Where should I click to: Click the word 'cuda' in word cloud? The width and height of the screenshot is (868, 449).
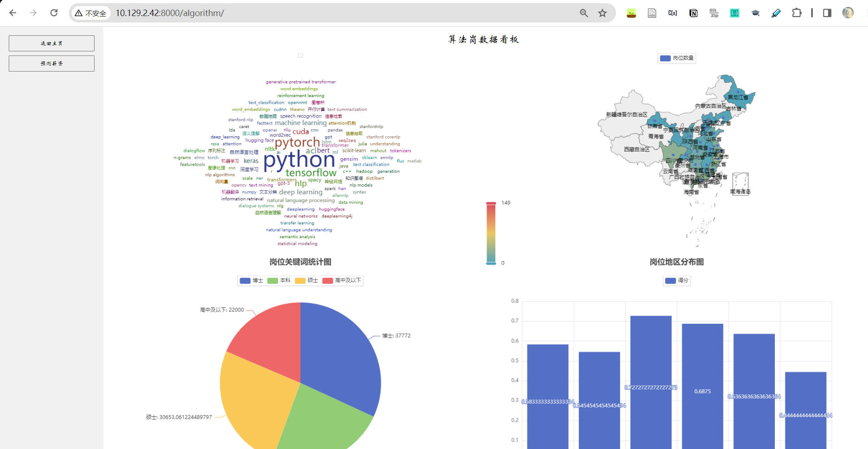coord(301,132)
